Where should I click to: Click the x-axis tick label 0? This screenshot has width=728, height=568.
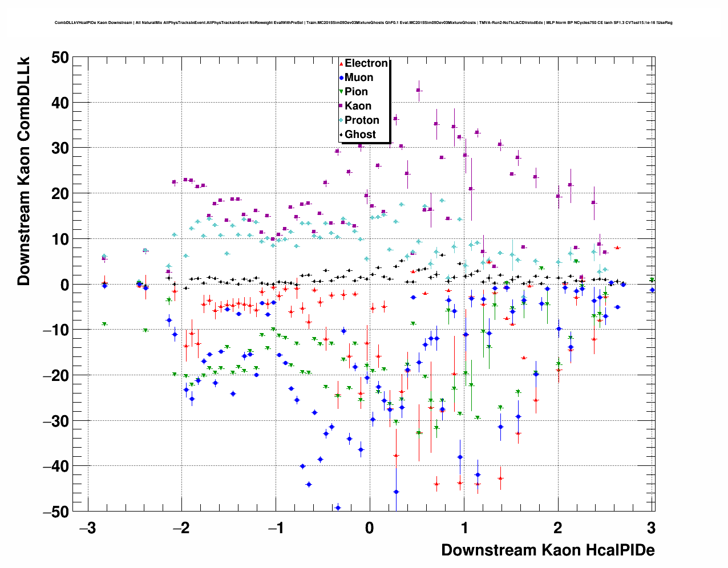tap(370, 529)
